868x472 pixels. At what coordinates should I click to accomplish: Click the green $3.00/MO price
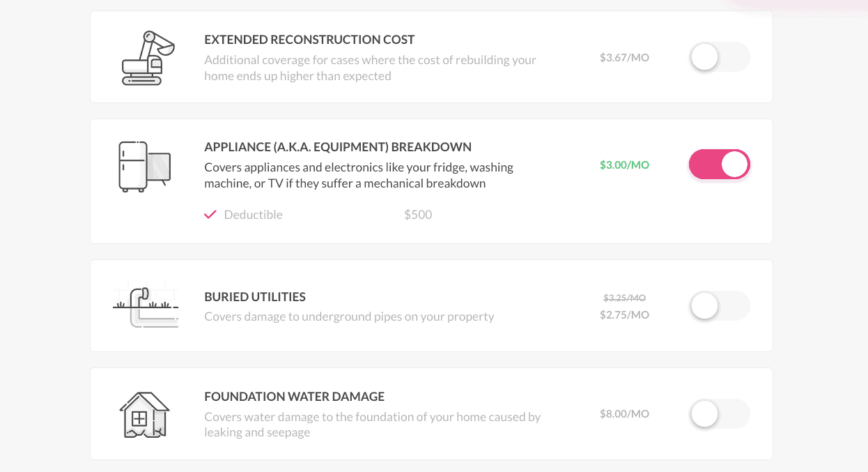coord(624,165)
